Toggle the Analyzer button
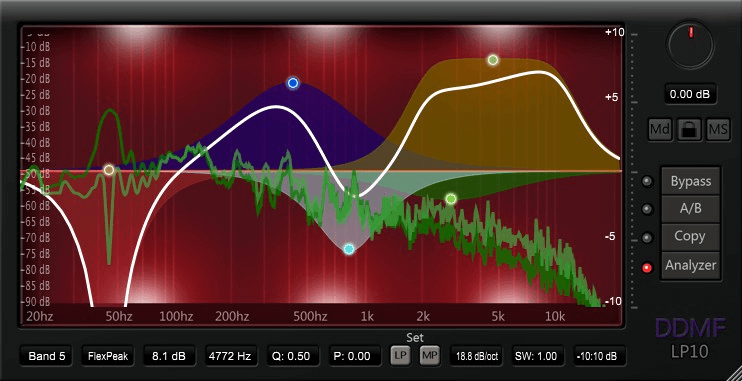 coord(691,266)
